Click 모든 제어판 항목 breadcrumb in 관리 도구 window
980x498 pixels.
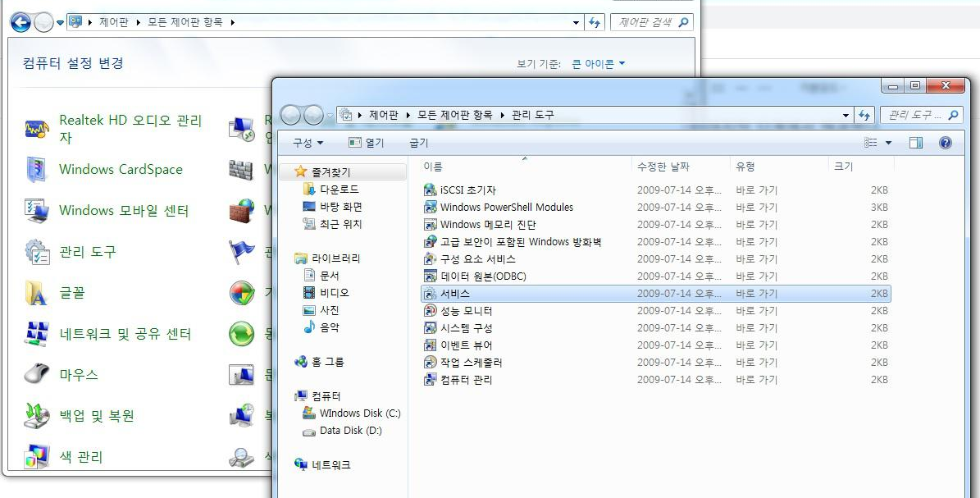(455, 115)
